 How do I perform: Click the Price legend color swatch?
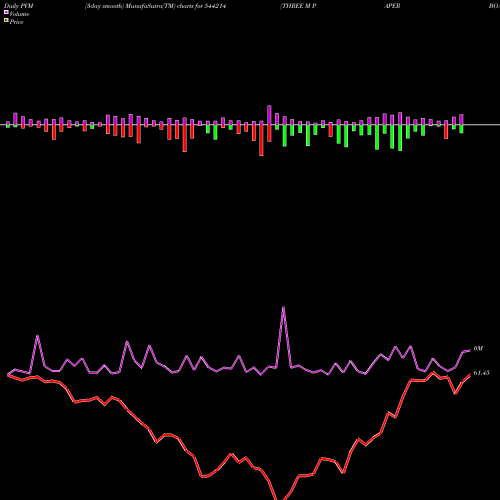coord(6,21)
